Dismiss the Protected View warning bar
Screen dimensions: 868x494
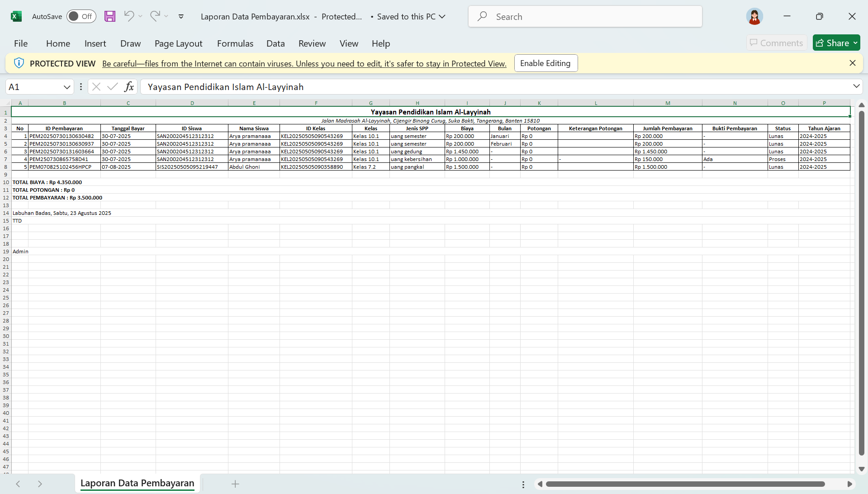click(x=853, y=63)
